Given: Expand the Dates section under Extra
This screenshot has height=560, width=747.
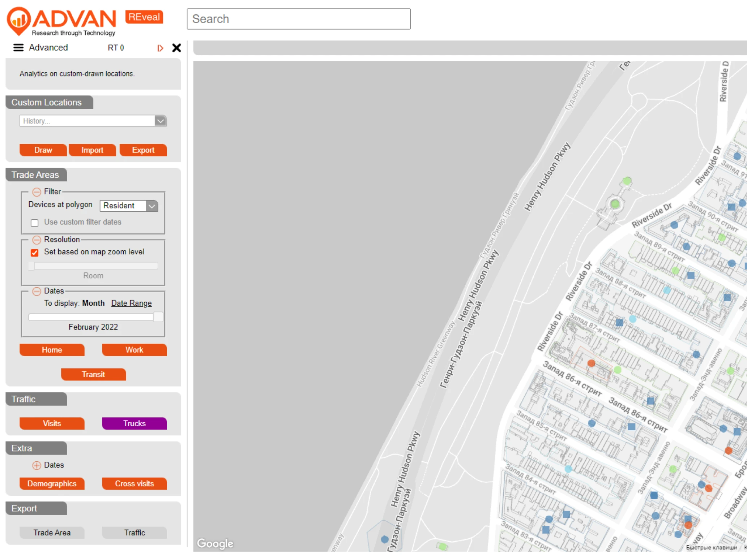Looking at the screenshot, I should click(37, 465).
